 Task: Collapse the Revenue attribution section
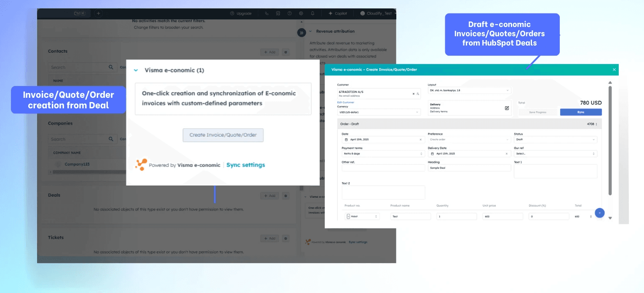pos(310,31)
